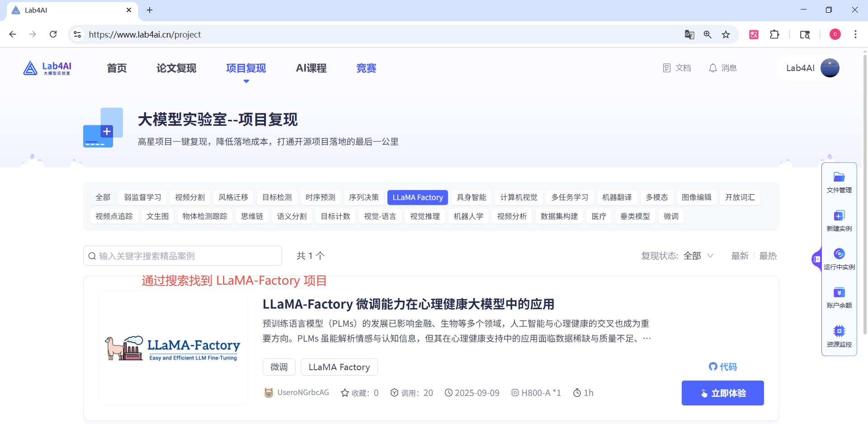Open the Chrome three-dot menu
This screenshot has height=424, width=868.
click(x=855, y=34)
